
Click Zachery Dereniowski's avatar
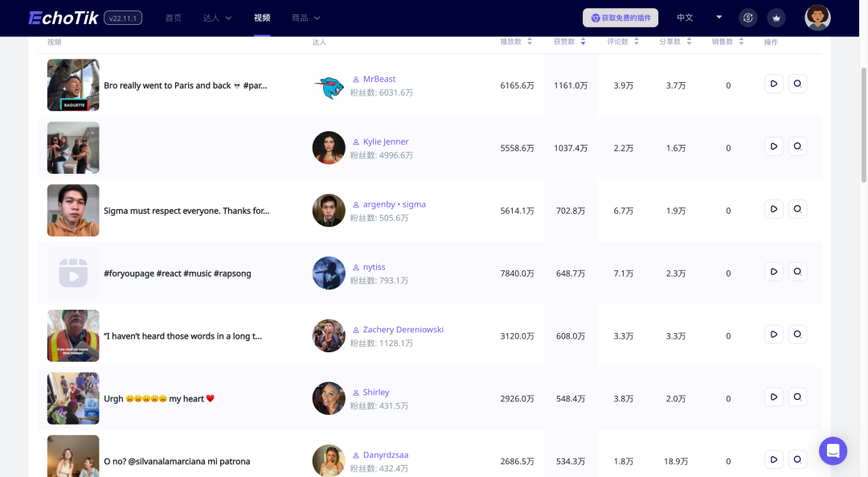click(329, 335)
